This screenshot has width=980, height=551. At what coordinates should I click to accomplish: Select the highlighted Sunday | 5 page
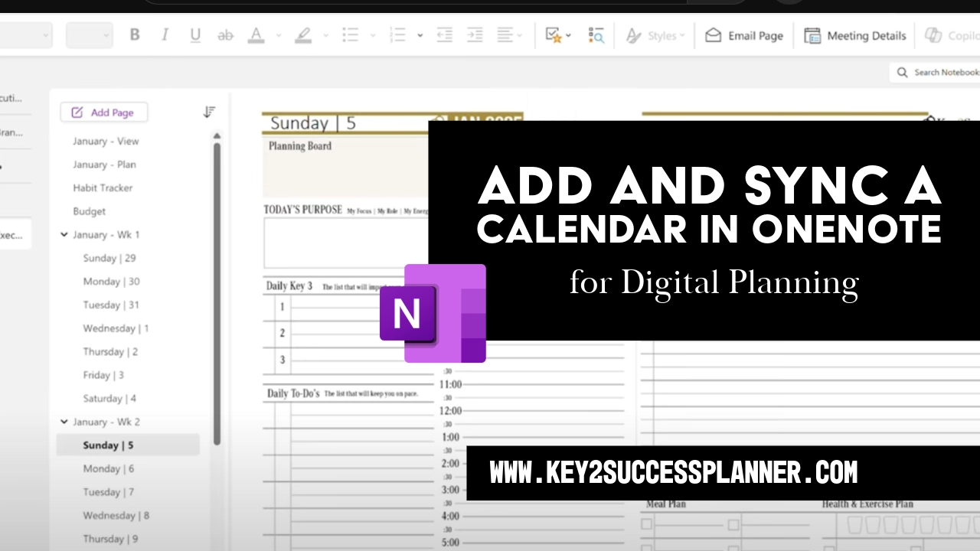pyautogui.click(x=128, y=445)
